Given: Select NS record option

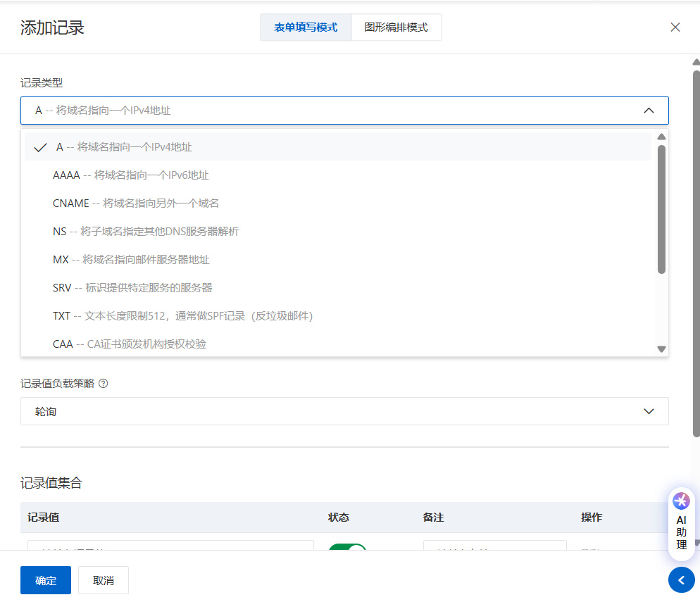Looking at the screenshot, I should pos(338,231).
